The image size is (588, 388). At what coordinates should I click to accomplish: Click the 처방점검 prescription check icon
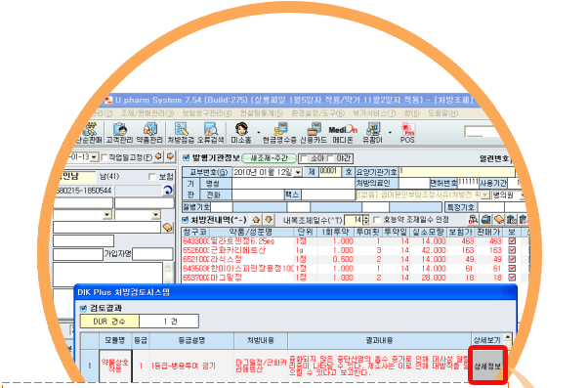[x=181, y=133]
